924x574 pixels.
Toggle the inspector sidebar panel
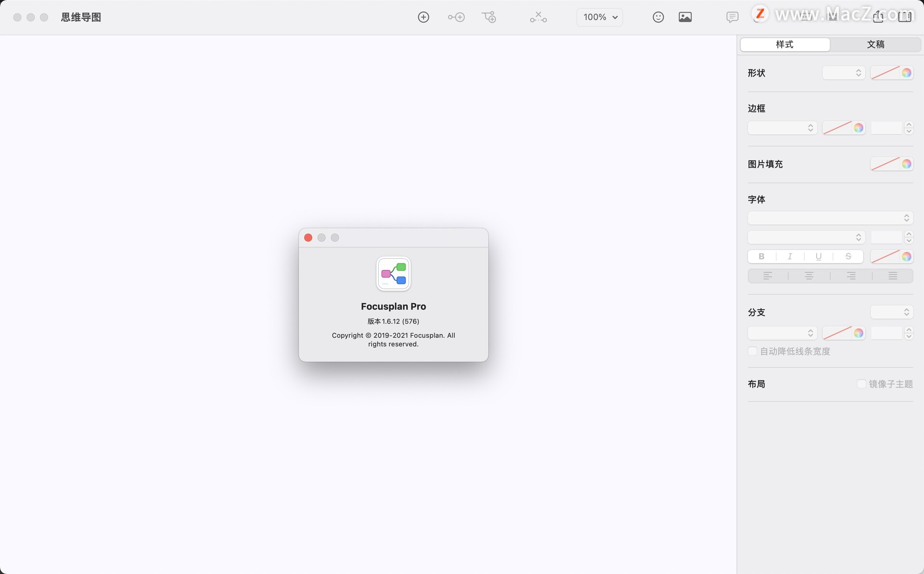coord(905,17)
